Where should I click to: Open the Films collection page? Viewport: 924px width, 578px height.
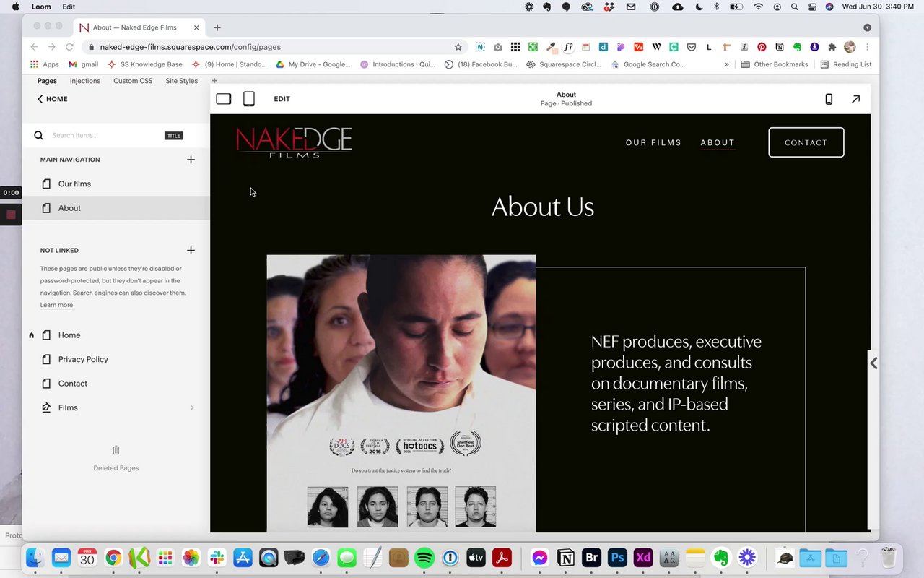tap(116, 408)
